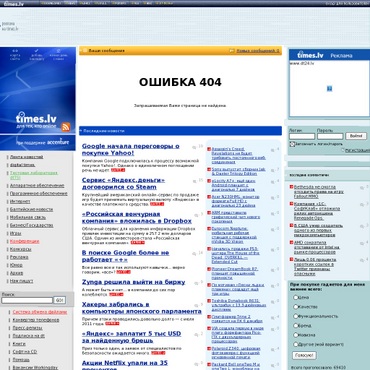Click the Войти login button
The image size is (370, 370).
point(356,136)
